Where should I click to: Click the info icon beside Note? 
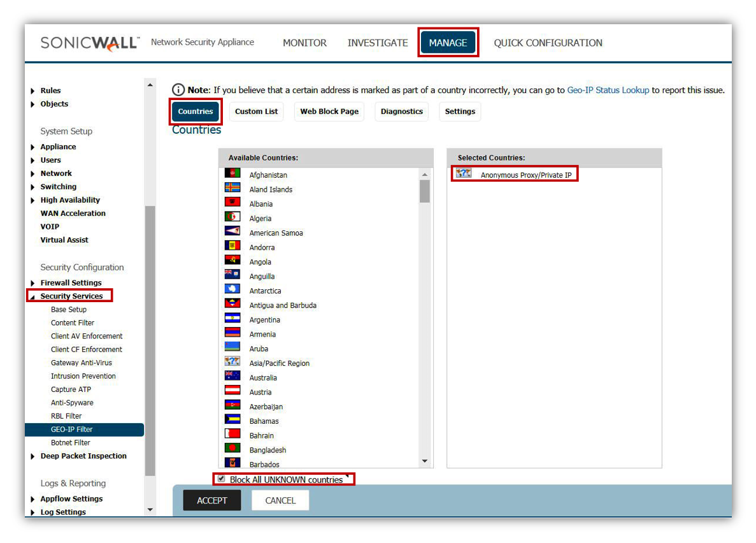tap(178, 90)
